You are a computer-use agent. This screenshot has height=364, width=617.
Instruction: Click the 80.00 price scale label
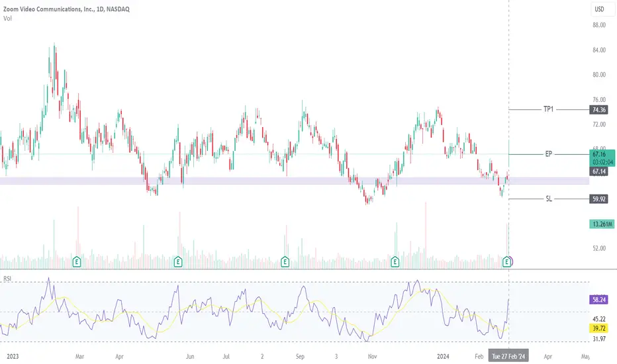pos(599,75)
